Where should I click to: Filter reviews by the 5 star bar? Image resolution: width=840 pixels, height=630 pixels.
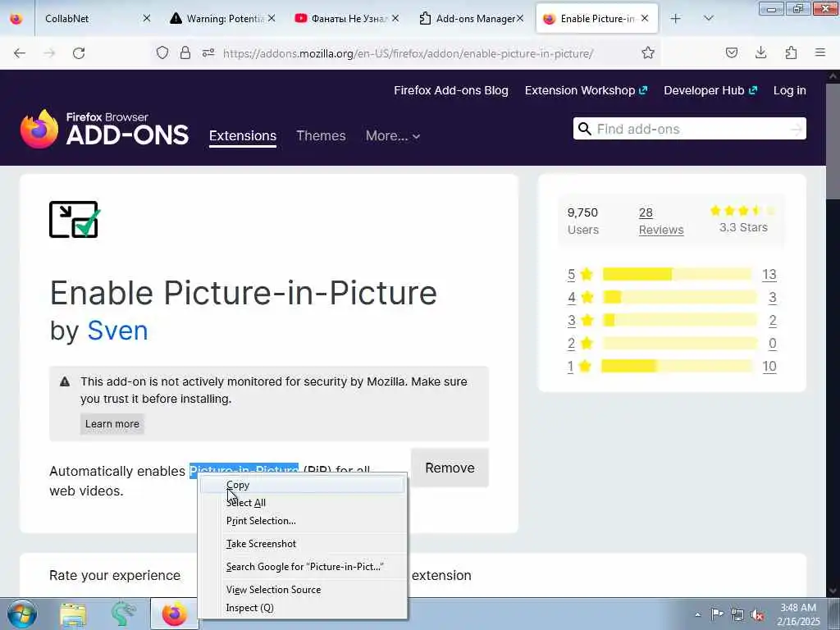[677, 274]
